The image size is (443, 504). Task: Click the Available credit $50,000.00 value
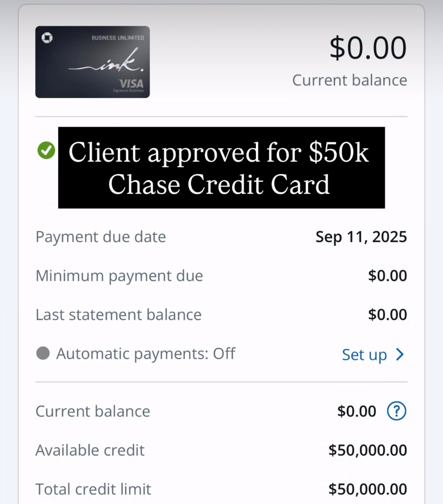368,450
